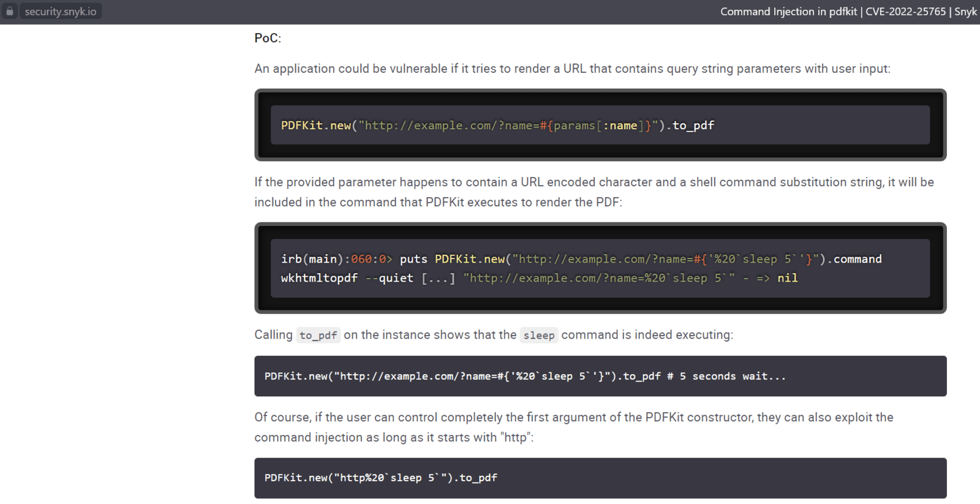Click the 'irb(main):060:0> puts PDFKit.new' code line
This screenshot has width=980, height=504.
[581, 259]
